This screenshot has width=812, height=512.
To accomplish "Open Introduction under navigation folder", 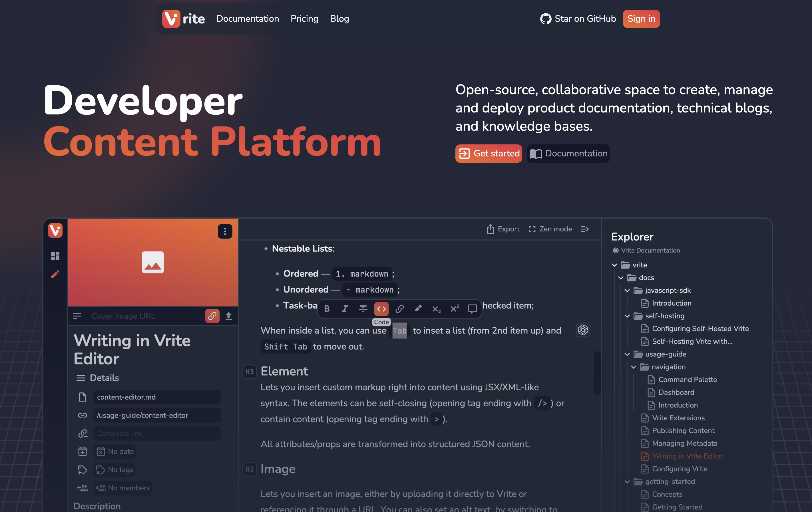I will pos(672,405).
